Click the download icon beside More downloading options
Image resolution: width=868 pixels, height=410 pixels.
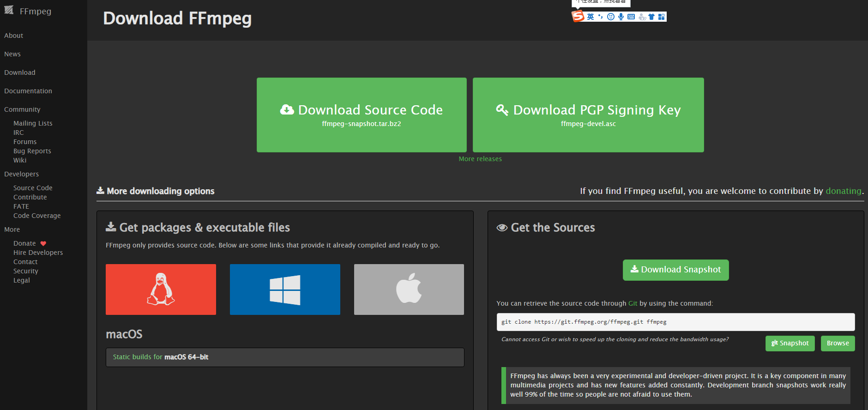100,190
